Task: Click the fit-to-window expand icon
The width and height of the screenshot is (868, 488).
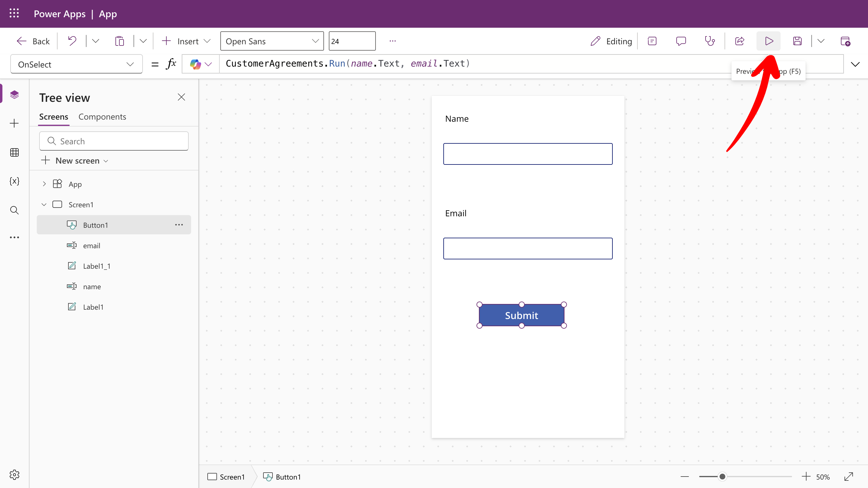Action: click(848, 477)
